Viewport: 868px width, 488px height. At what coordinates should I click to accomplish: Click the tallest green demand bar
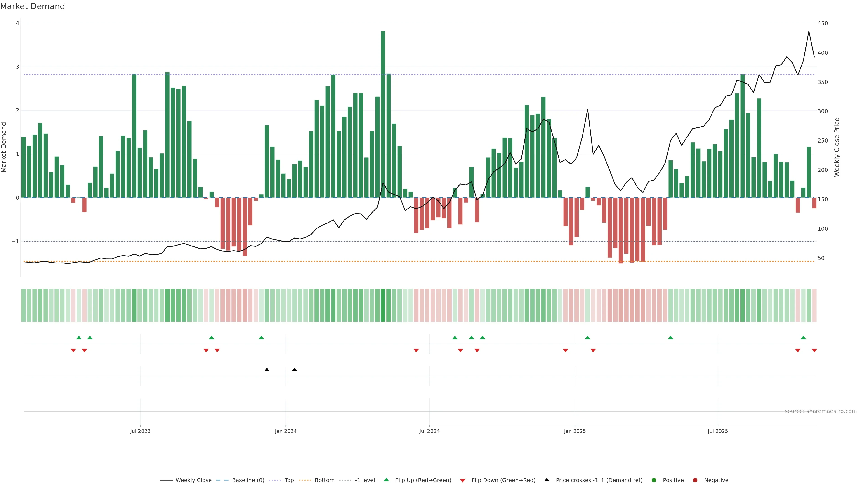pyautogui.click(x=383, y=115)
